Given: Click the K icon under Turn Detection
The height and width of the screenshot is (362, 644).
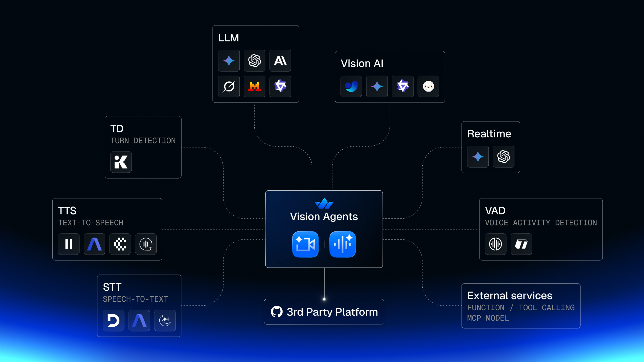Looking at the screenshot, I should pyautogui.click(x=121, y=162).
